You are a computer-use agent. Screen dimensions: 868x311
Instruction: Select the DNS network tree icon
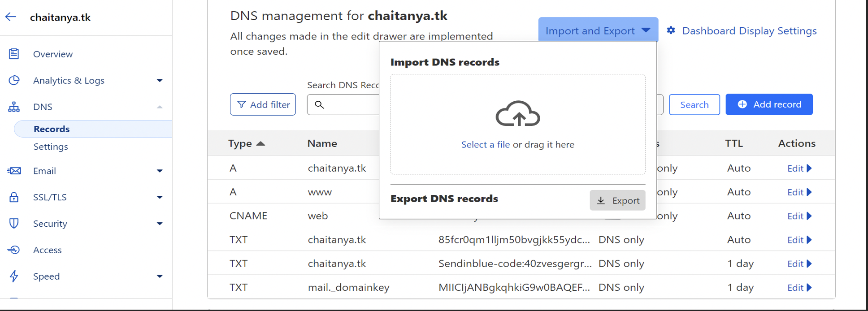click(14, 107)
